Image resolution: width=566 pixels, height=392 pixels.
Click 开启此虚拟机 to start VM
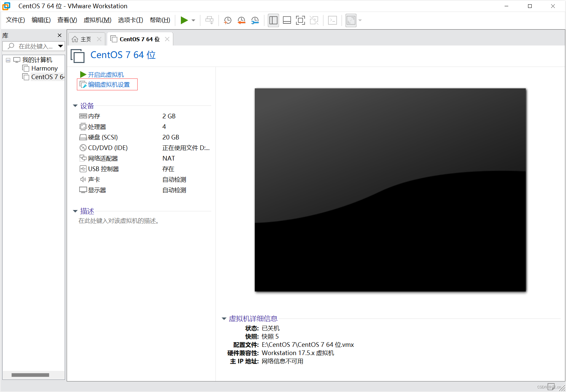[x=105, y=74]
